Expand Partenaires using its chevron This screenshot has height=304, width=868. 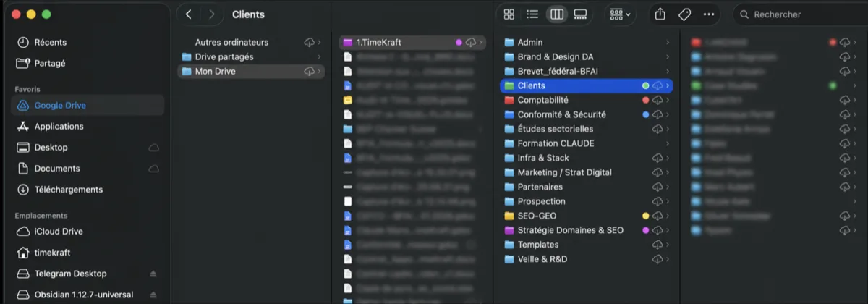tap(668, 187)
